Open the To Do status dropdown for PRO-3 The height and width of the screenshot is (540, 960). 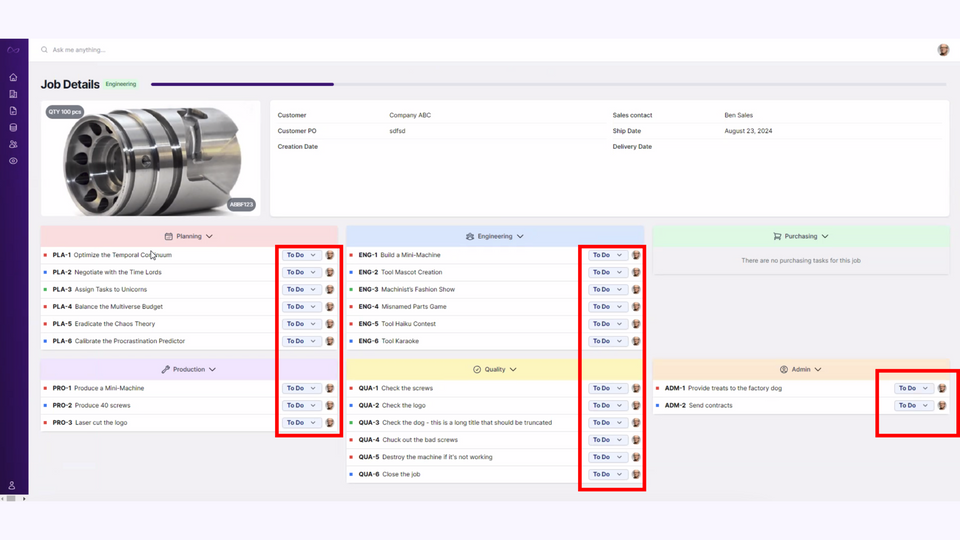point(301,422)
